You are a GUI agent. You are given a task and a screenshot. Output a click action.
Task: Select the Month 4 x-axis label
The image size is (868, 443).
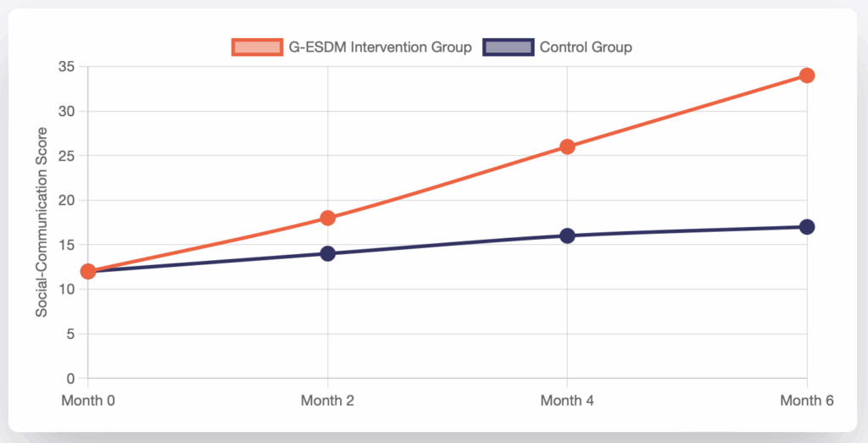coord(567,401)
